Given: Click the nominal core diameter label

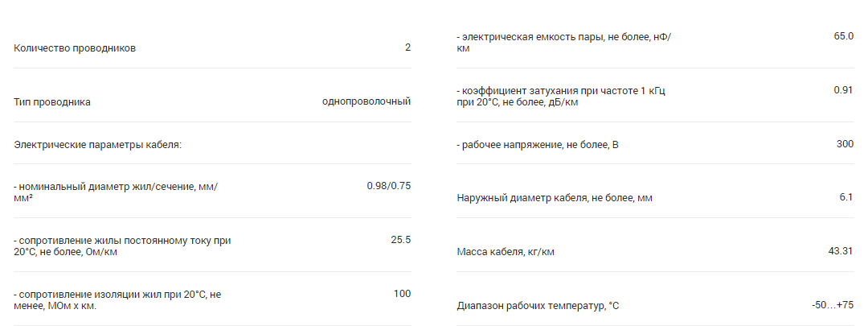Looking at the screenshot, I should click(116, 192).
